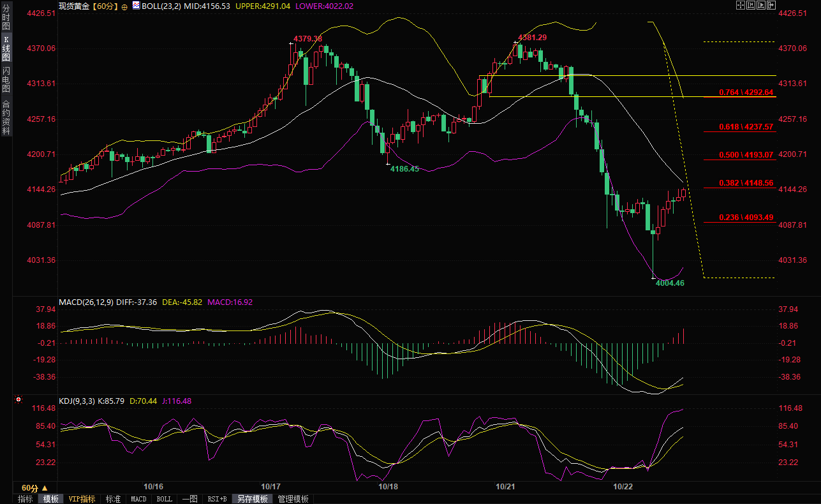Click the 10/22 date marker on time axis
The width and height of the screenshot is (821, 504).
(623, 486)
